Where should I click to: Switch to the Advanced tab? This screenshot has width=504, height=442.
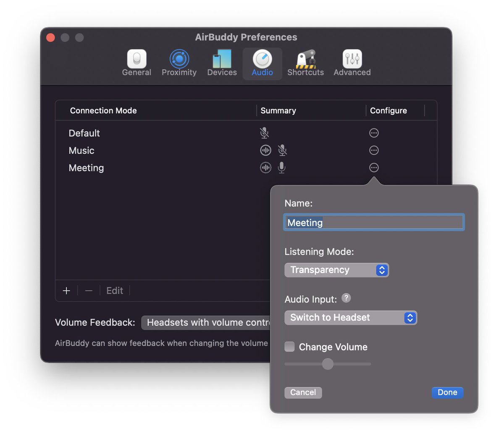pyautogui.click(x=352, y=63)
